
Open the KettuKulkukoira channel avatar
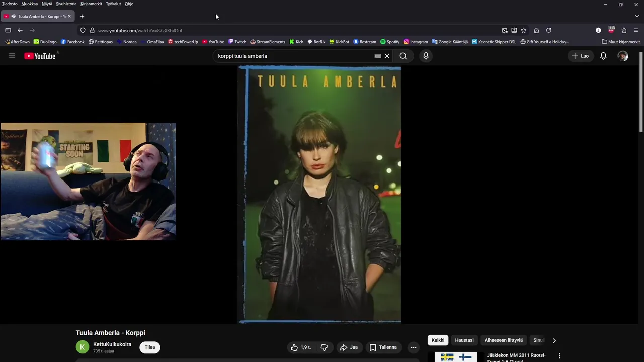[x=83, y=347]
